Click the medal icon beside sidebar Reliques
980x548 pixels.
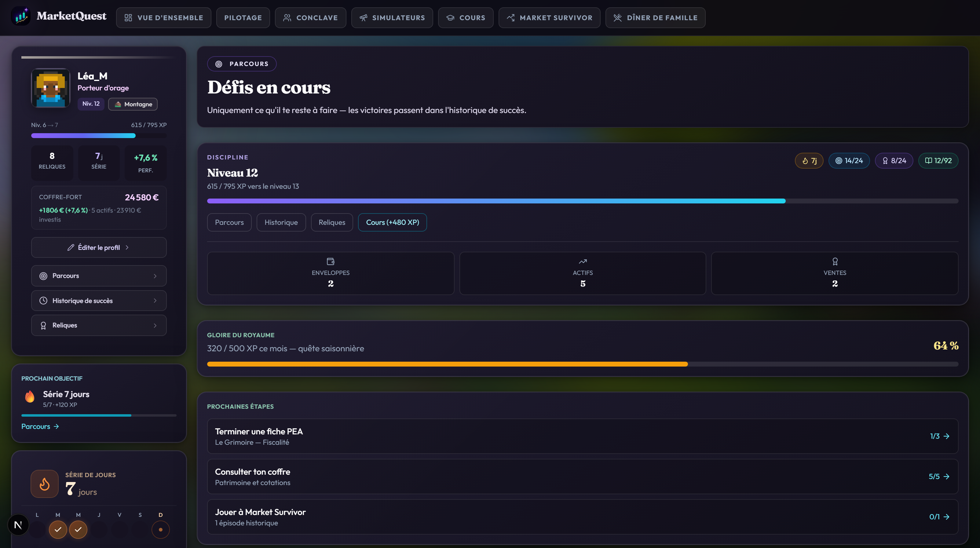coord(43,326)
